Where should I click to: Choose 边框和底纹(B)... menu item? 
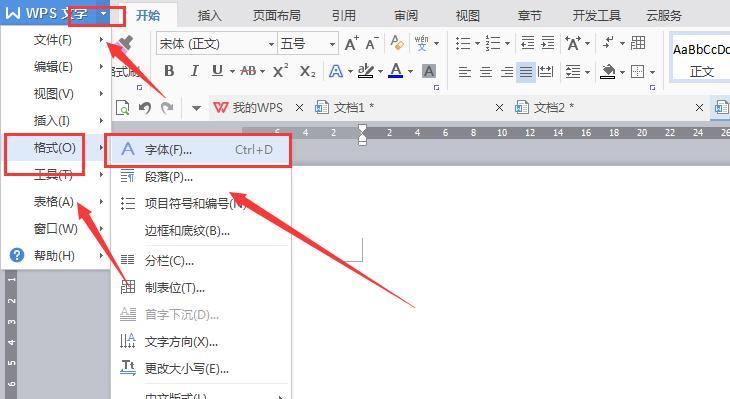tap(200, 231)
